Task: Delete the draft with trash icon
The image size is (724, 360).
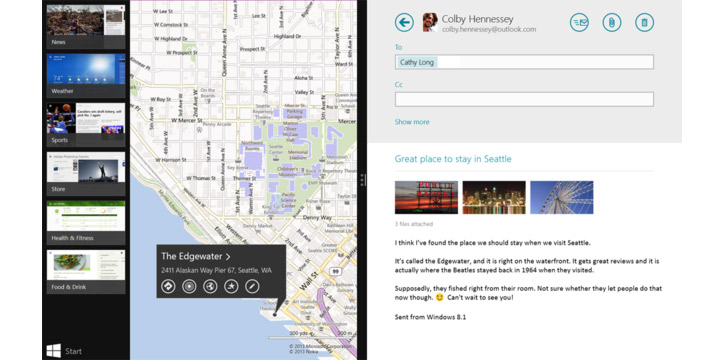Action: tap(645, 22)
